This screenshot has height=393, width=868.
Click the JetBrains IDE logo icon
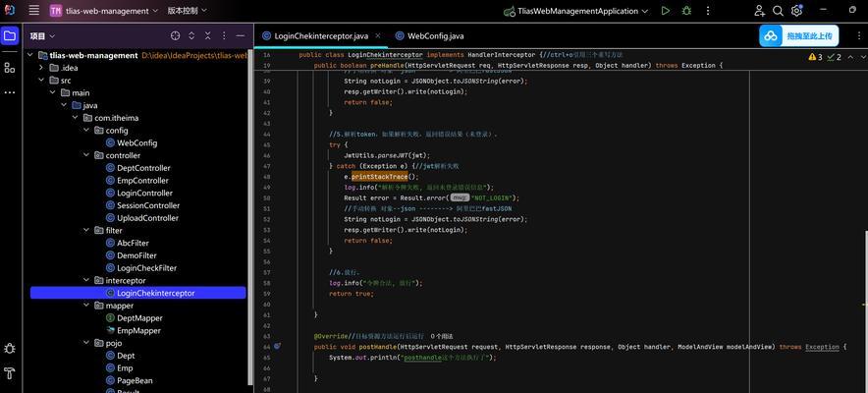click(x=10, y=11)
